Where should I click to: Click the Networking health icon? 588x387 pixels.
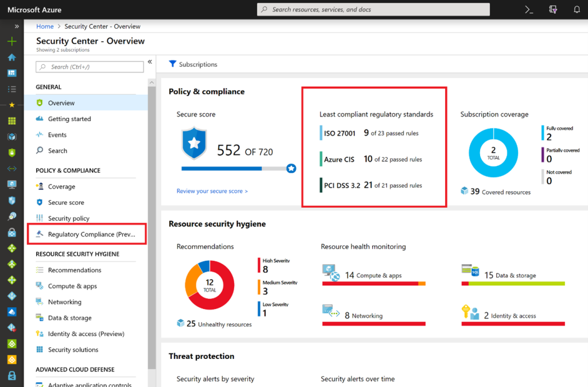[331, 311]
